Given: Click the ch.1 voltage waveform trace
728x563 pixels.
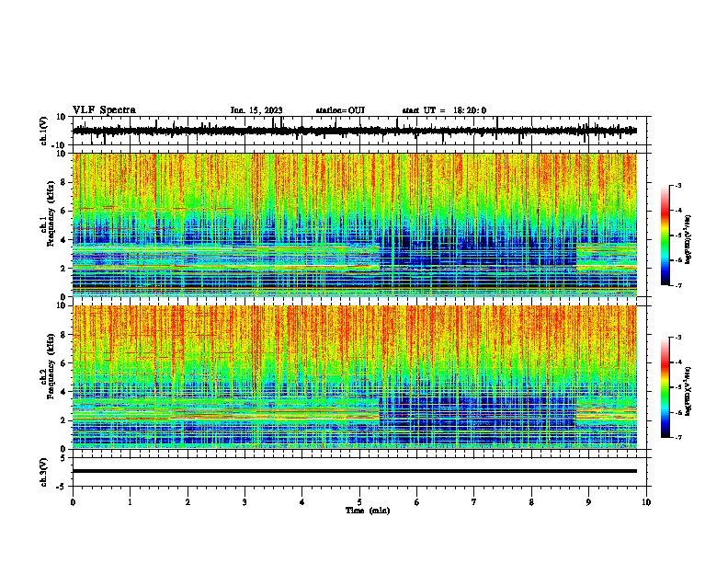Looking at the screenshot, I should click(x=355, y=131).
